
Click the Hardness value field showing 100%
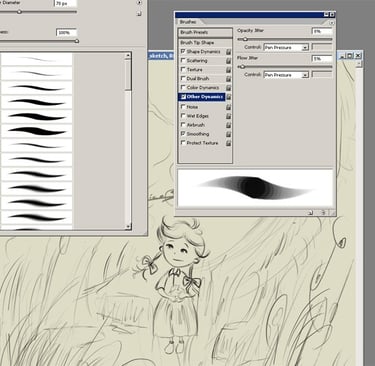tap(66, 33)
